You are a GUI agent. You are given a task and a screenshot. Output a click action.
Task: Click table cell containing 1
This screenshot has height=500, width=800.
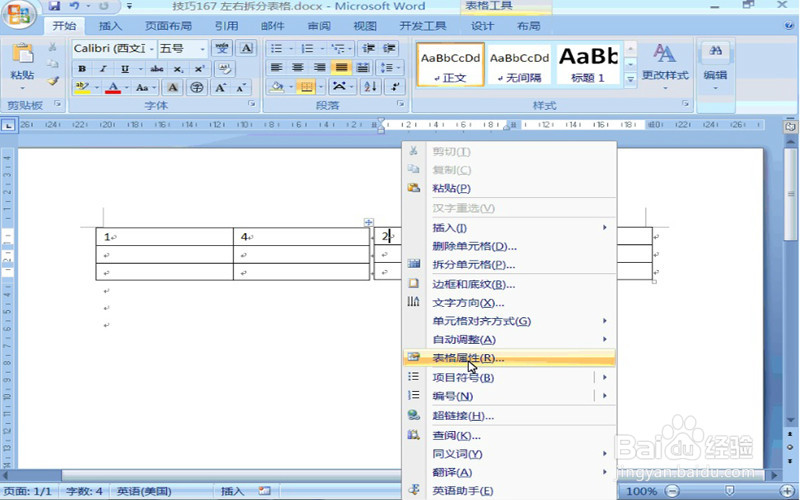[x=164, y=237]
